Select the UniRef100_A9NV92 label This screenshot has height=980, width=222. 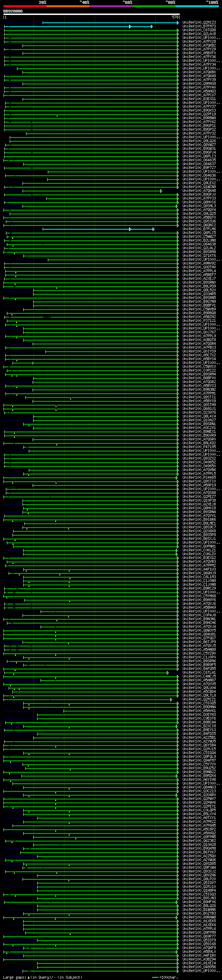(199, 264)
